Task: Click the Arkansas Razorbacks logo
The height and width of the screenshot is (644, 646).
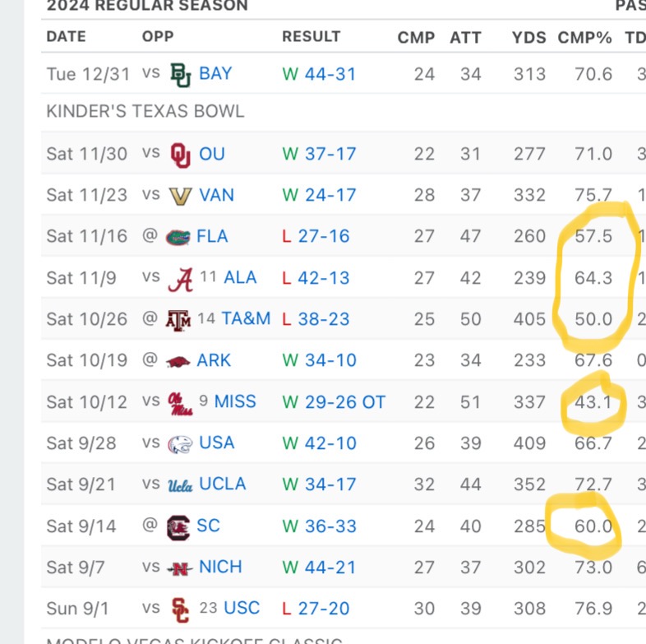Action: [x=178, y=362]
